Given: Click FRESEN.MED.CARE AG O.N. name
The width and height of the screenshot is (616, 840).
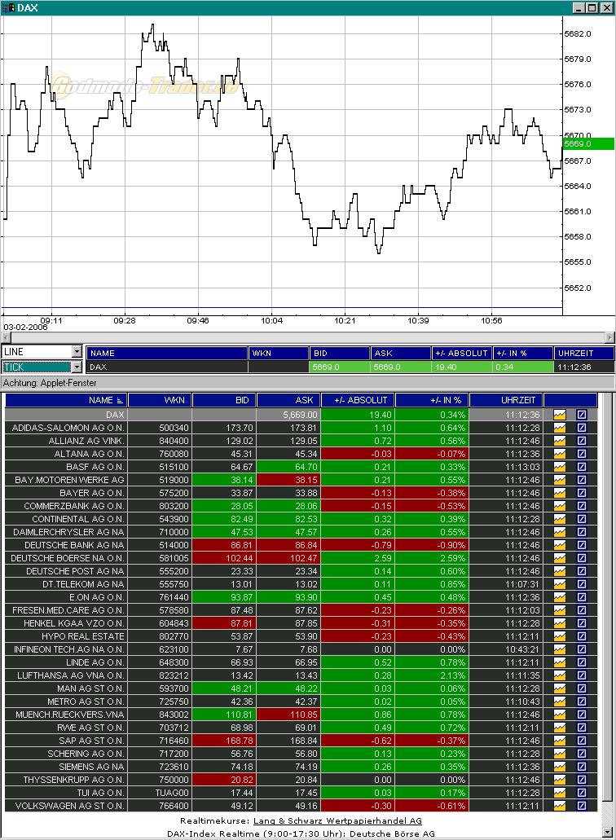Looking at the screenshot, I should [x=68, y=610].
